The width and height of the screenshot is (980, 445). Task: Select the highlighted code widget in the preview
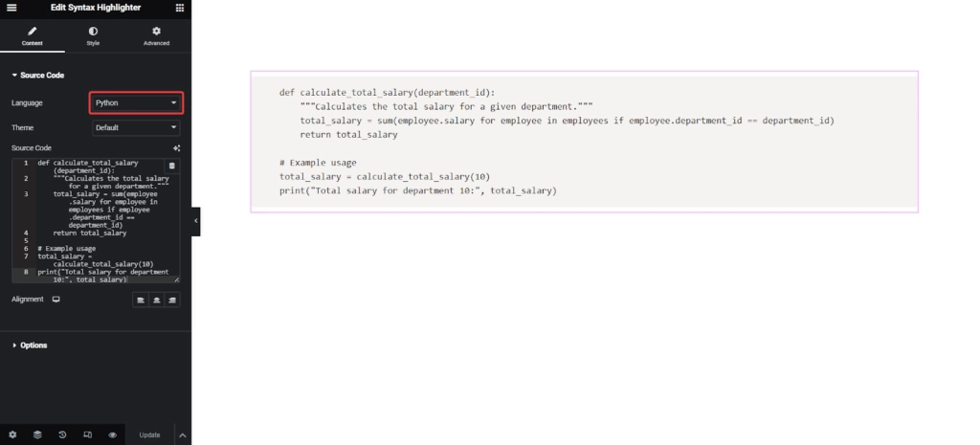[x=585, y=142]
